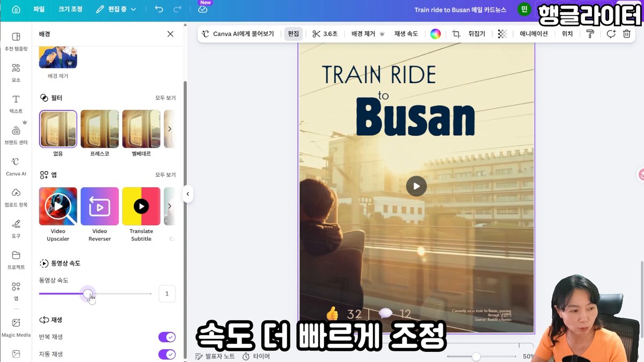Open the 텍스트 text panel
The height and width of the screenshot is (362, 644).
(x=16, y=104)
